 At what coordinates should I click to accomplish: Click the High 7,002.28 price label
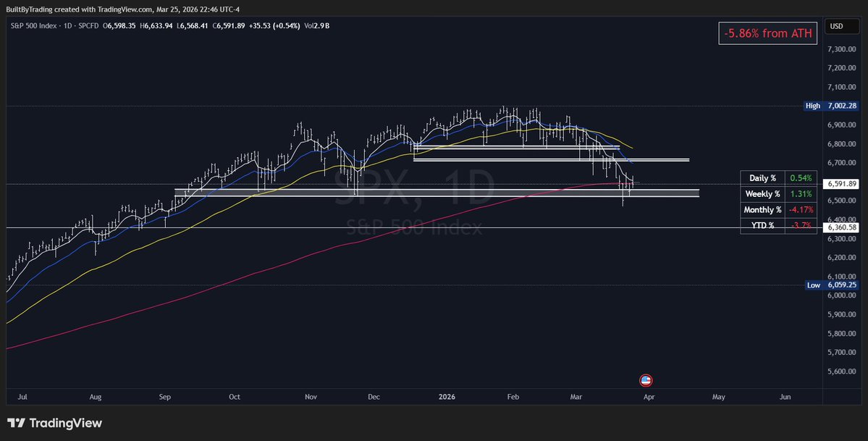(x=832, y=106)
